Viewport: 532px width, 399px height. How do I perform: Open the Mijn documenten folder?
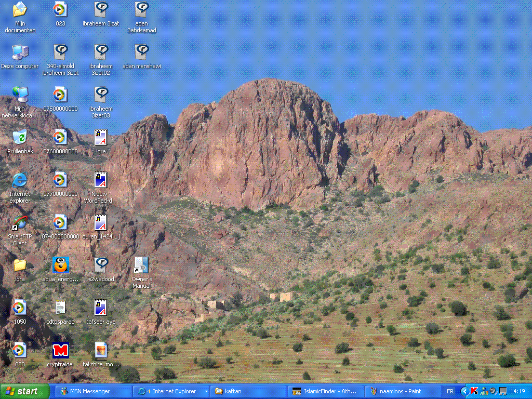20,9
